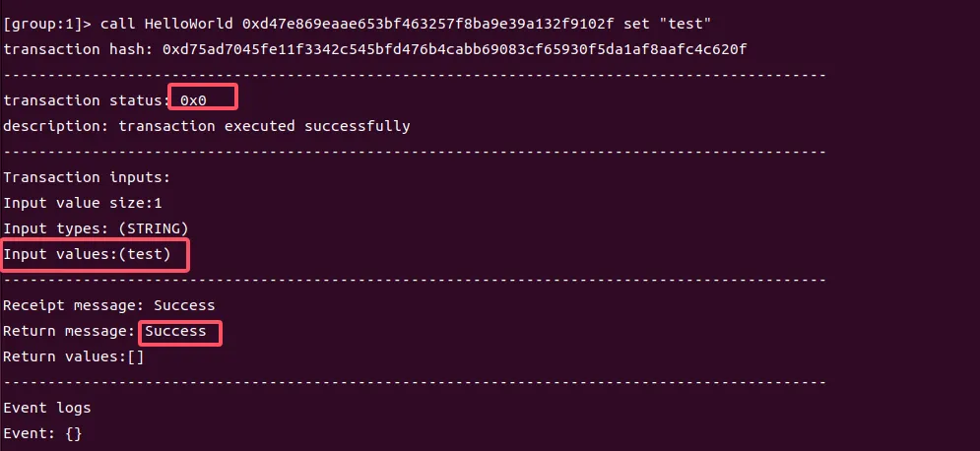
Task: Click the "Event: {}" line
Action: pyautogui.click(x=42, y=433)
